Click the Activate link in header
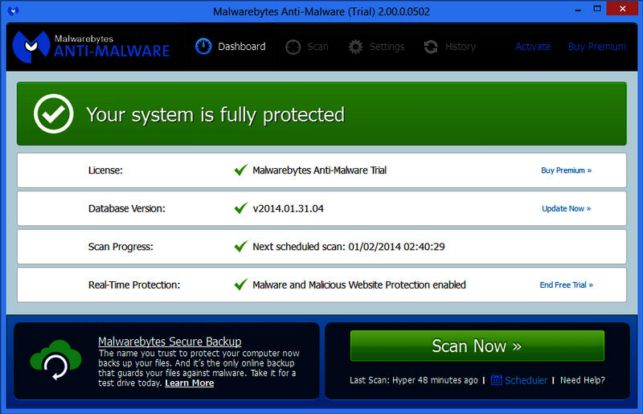643x414 pixels. [533, 47]
